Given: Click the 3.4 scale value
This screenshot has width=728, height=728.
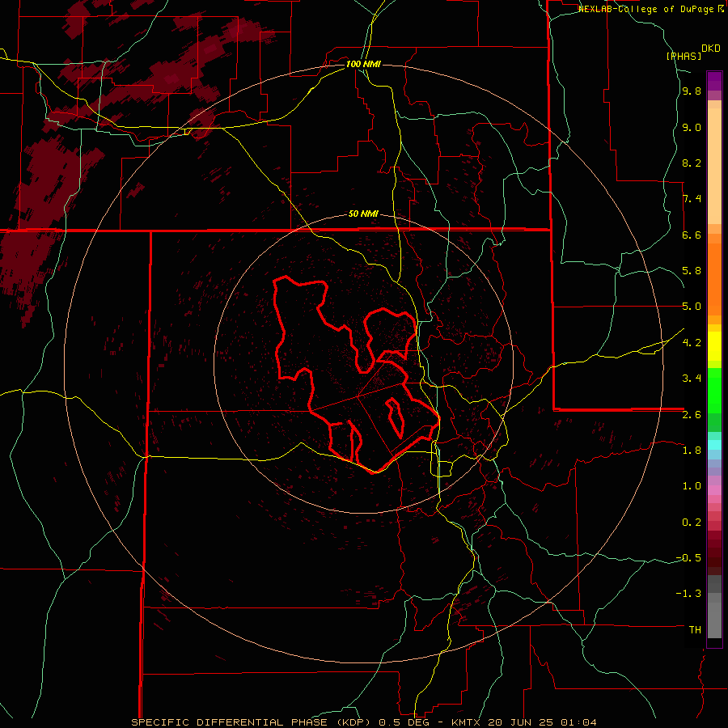Looking at the screenshot, I should point(692,379).
